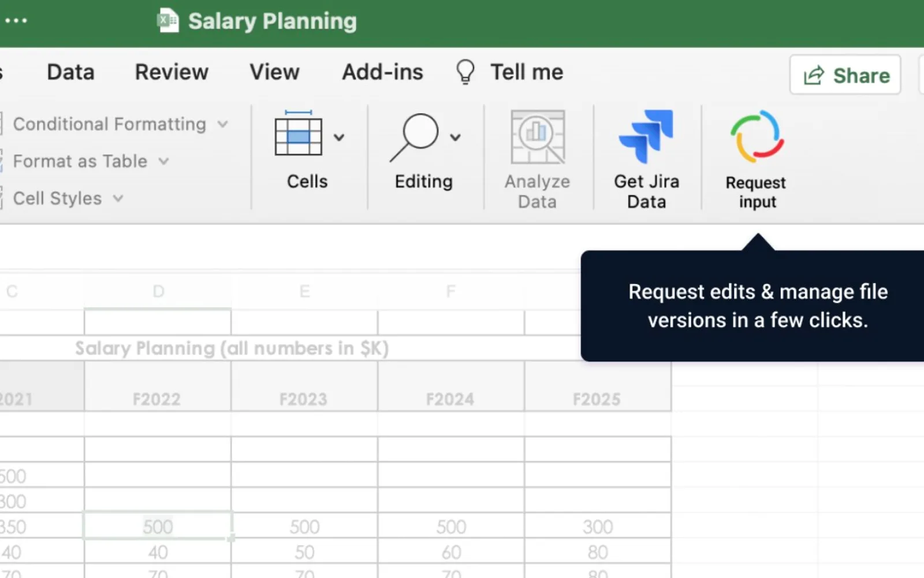Click the Editing magnifier icon

coord(415,137)
